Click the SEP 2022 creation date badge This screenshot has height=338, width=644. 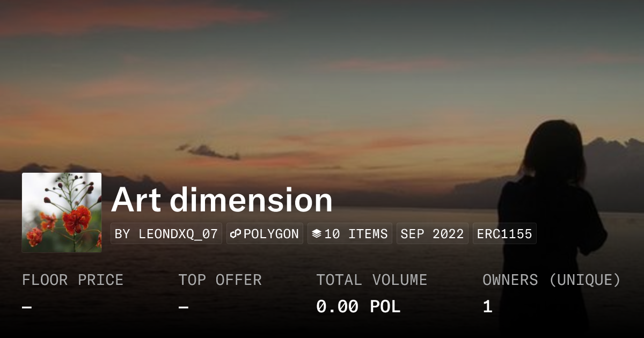click(x=432, y=233)
